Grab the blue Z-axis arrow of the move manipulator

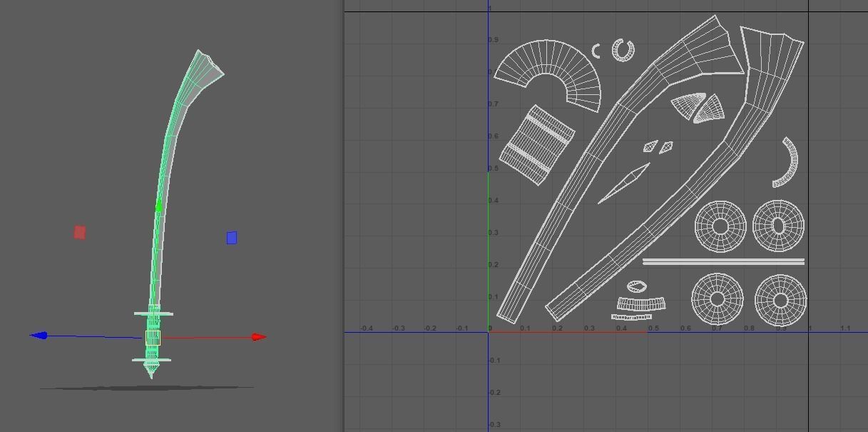[39, 335]
